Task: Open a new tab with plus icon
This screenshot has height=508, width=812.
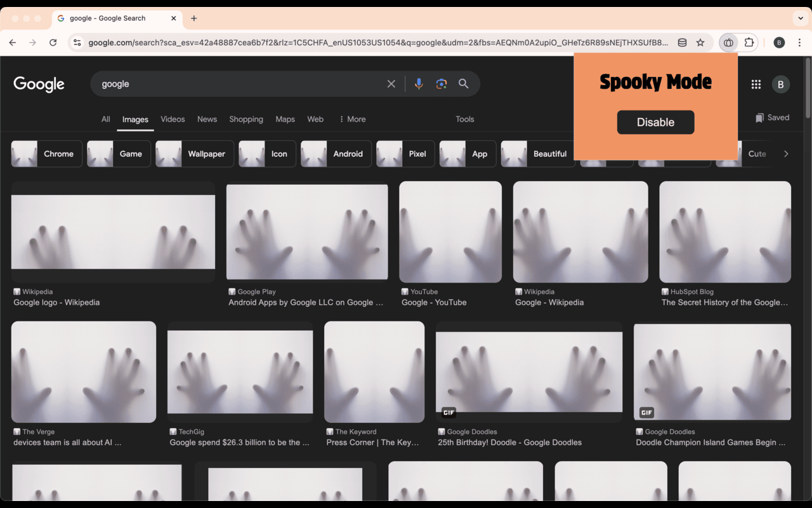Action: pos(194,18)
